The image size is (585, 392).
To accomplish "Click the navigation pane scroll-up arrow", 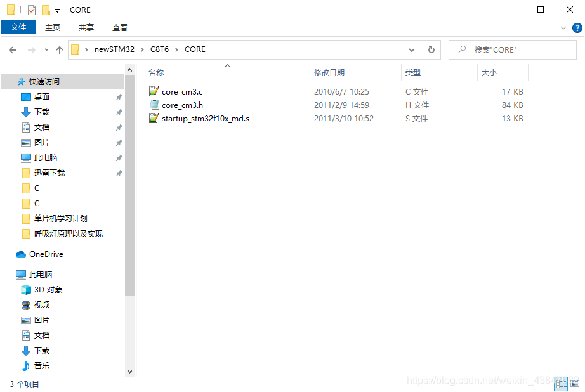I will 129,70.
